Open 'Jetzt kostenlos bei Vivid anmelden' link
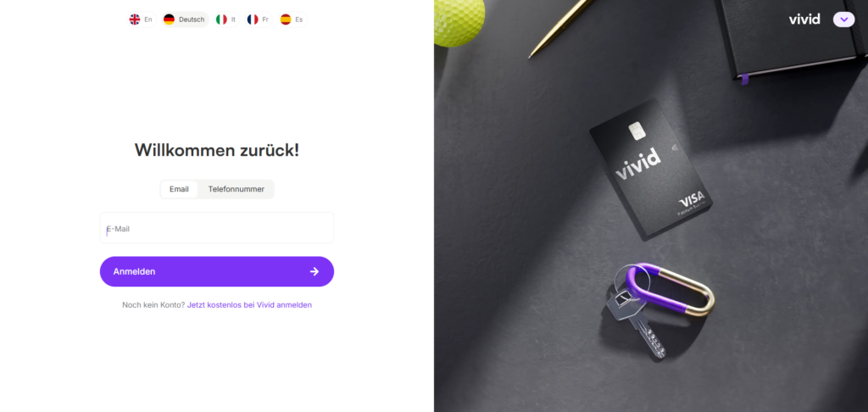The image size is (868, 412). (250, 304)
